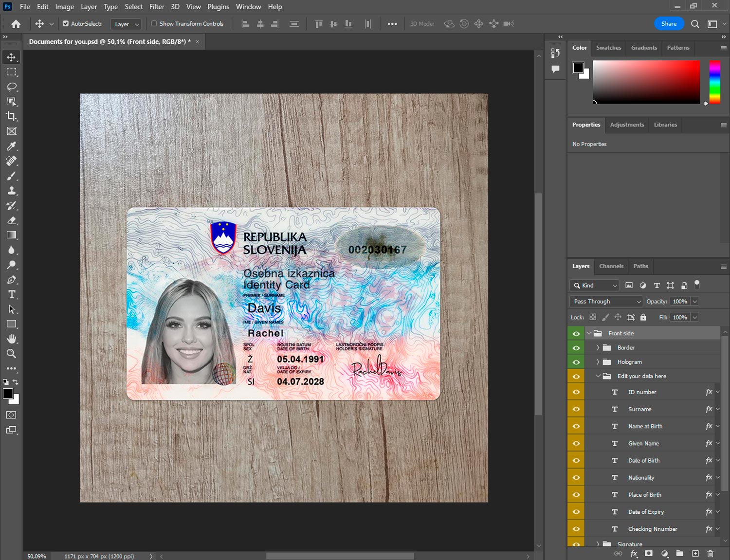This screenshot has height=560, width=730.
Task: Click the hue spectrum slider strip
Action: point(714,82)
